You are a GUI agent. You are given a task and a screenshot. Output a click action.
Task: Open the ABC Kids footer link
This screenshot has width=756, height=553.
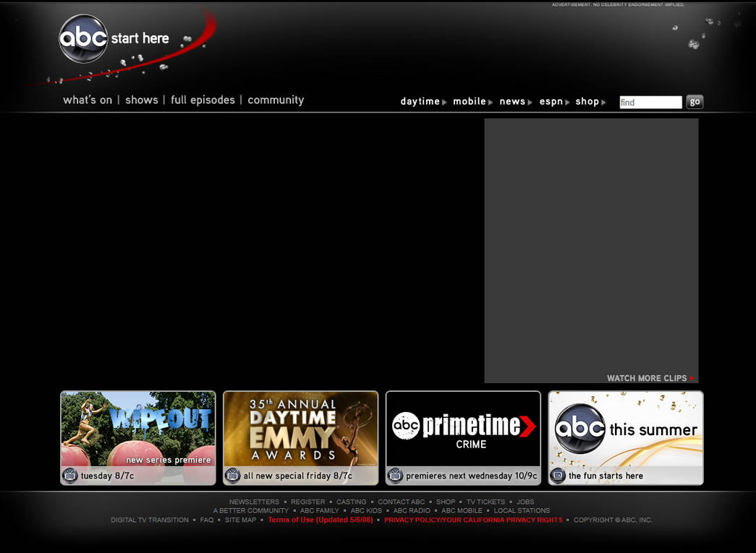pyautogui.click(x=366, y=510)
